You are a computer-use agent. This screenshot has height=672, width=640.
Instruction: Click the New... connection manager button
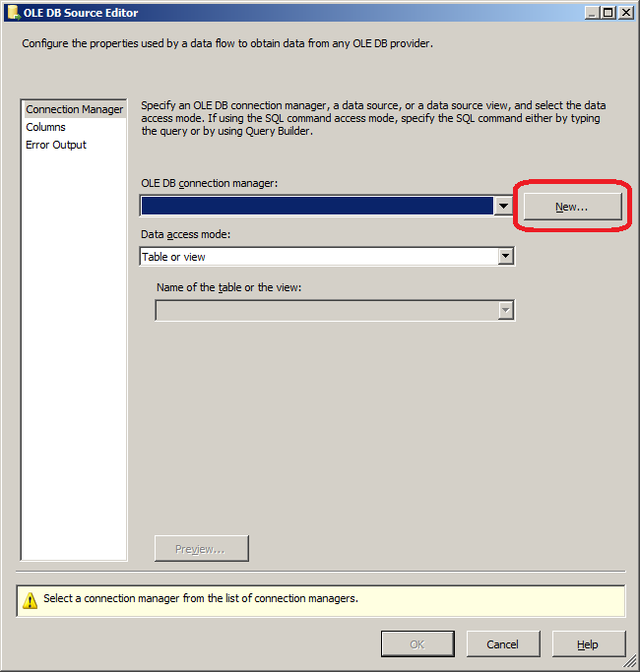pyautogui.click(x=571, y=207)
